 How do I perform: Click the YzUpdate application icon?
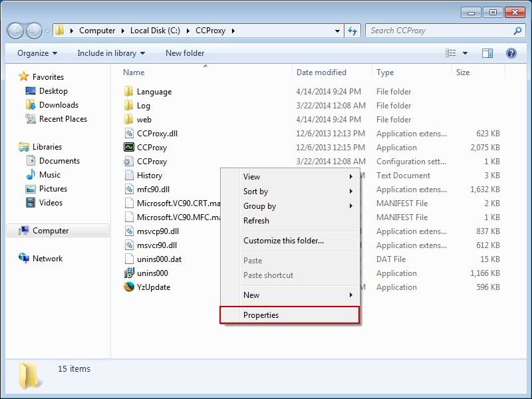click(x=129, y=287)
